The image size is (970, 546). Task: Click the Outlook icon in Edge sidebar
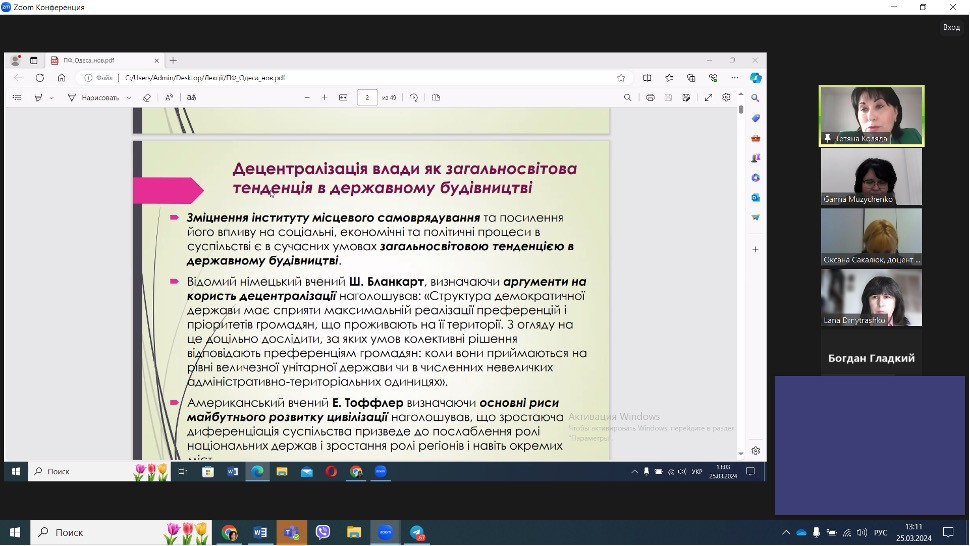pos(756,197)
